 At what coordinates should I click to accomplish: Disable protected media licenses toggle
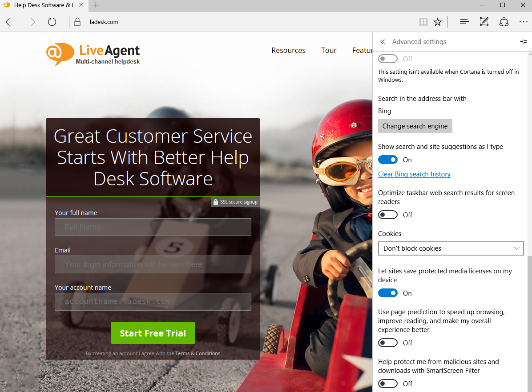(x=388, y=293)
